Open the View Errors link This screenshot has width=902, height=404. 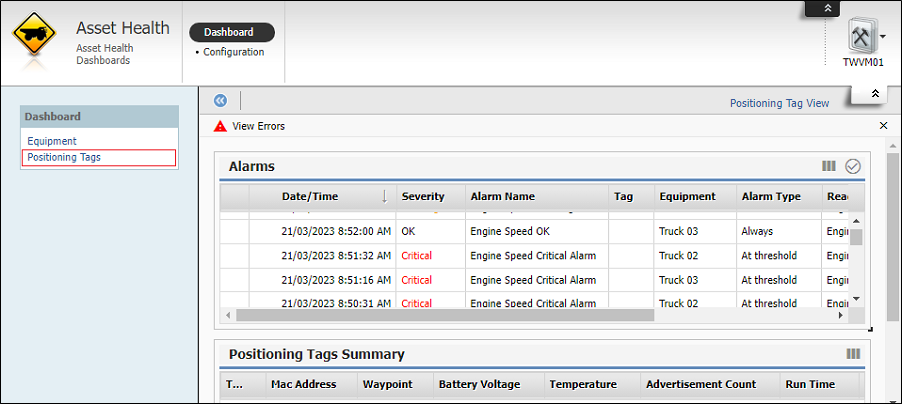tap(258, 126)
